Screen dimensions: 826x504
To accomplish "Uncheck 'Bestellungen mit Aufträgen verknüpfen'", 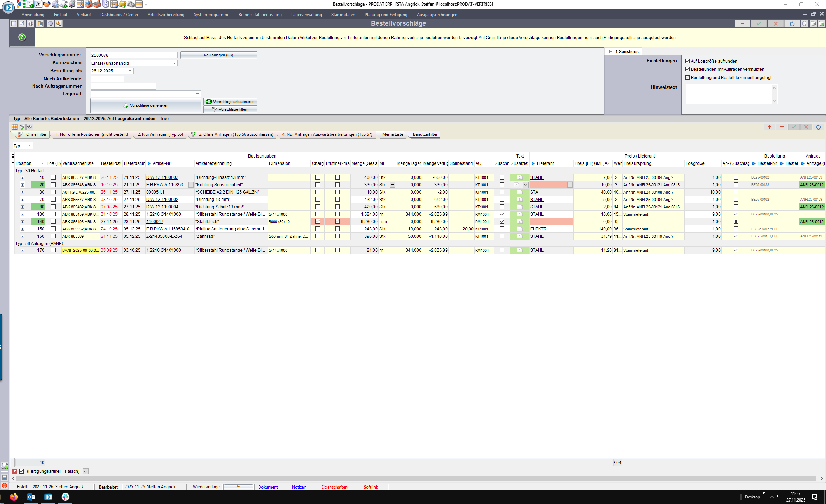I will [x=687, y=69].
